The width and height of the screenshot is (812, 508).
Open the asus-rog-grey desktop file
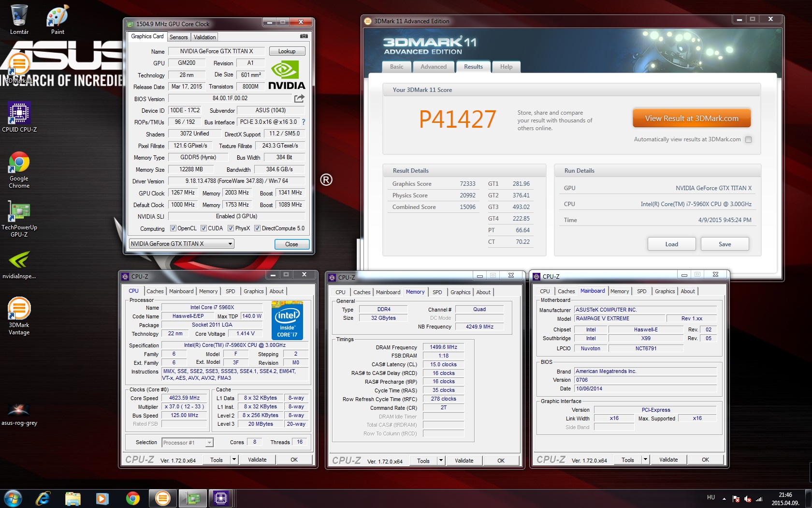point(19,414)
